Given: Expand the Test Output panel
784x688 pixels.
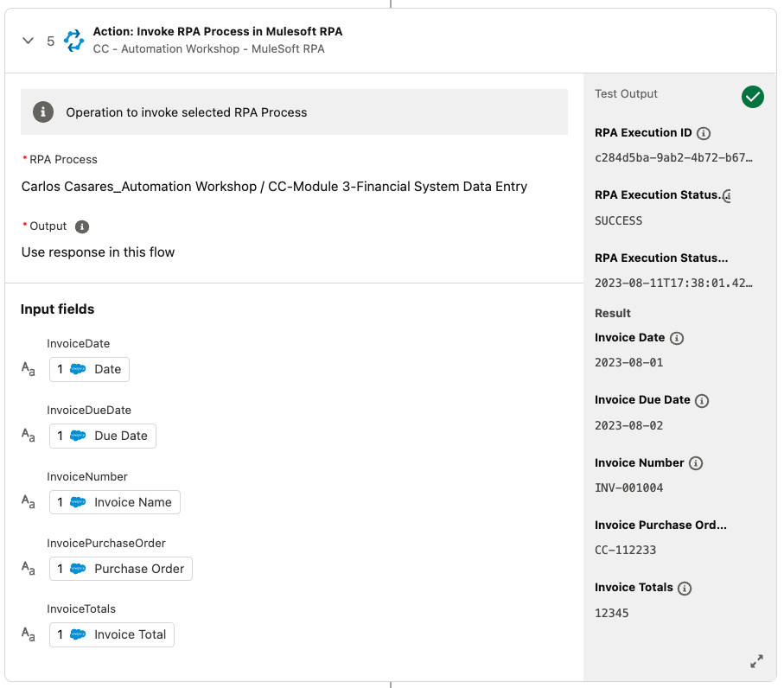Looking at the screenshot, I should coord(756,661).
